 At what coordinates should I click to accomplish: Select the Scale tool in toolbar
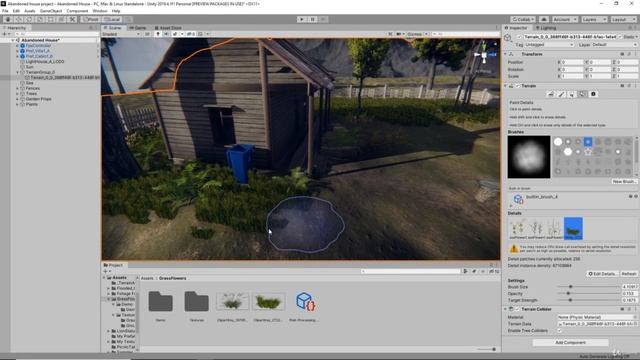[x=40, y=19]
